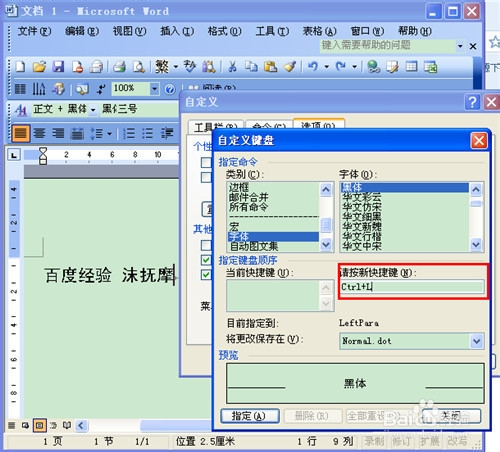Apply bulleted list icon

[147, 133]
